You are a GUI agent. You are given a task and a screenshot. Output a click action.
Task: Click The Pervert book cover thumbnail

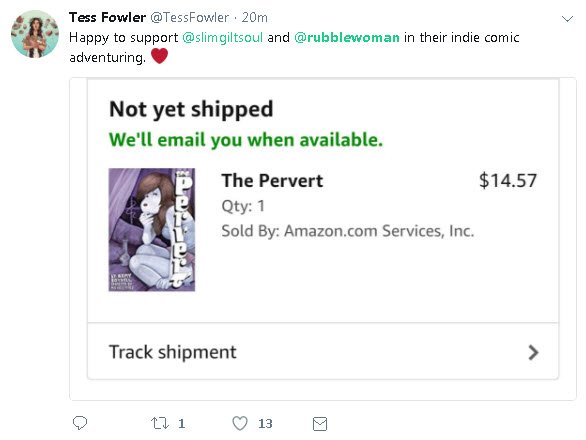coord(152,230)
